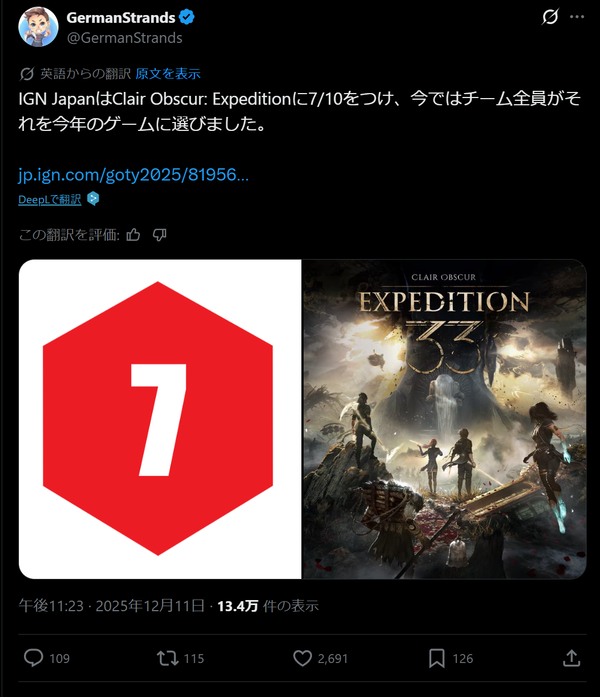
Task: Open the jp.ign.com/goty2025 link
Action: [133, 175]
